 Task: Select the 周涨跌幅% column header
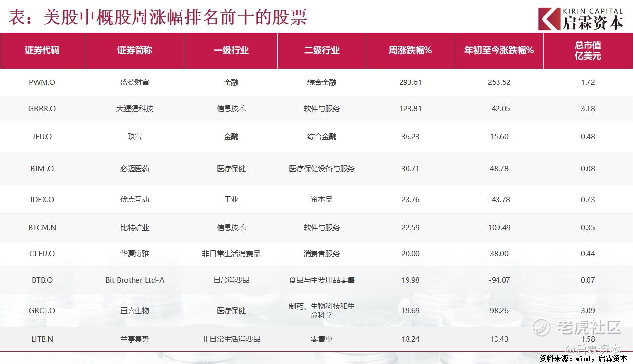coord(410,50)
